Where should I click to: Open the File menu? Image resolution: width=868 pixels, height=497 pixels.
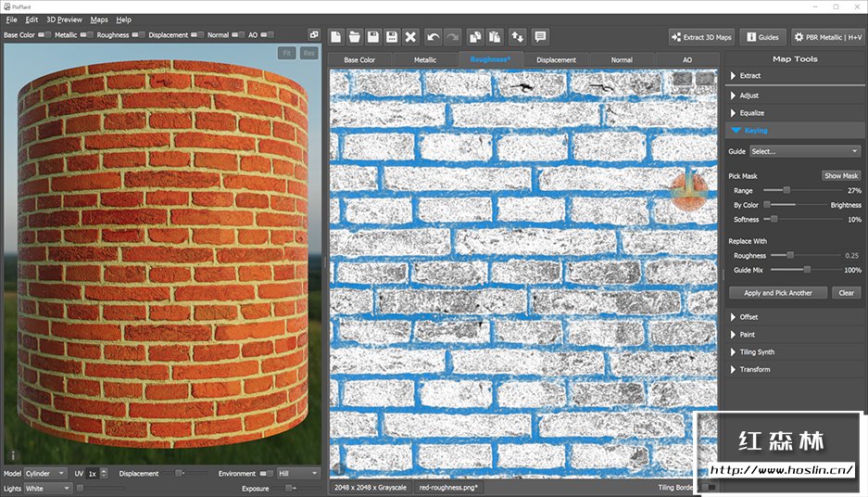point(12,19)
